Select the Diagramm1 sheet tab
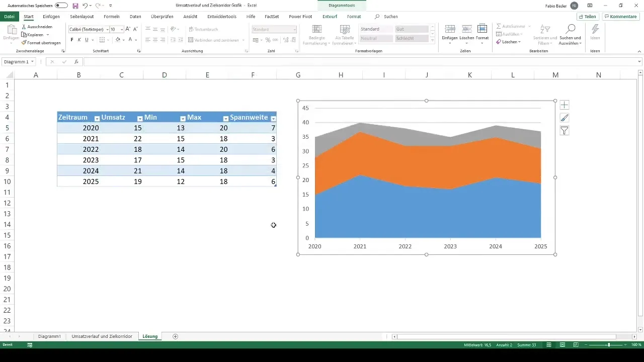644x362 pixels. (49, 336)
